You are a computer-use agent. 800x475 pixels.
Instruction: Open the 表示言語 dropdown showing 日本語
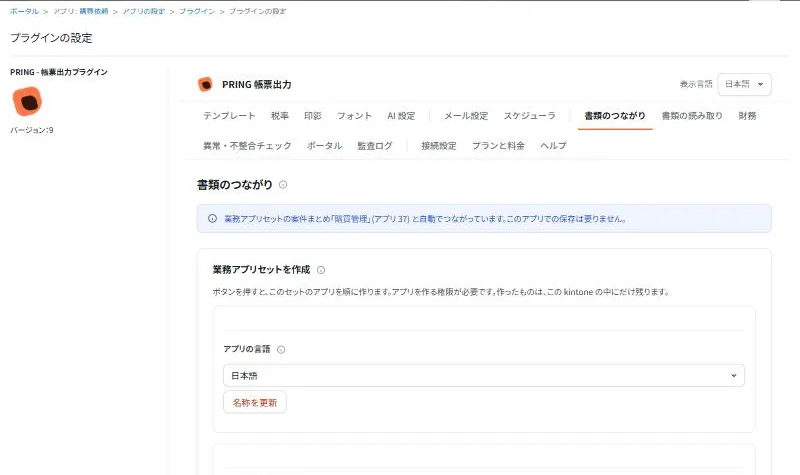tap(744, 84)
